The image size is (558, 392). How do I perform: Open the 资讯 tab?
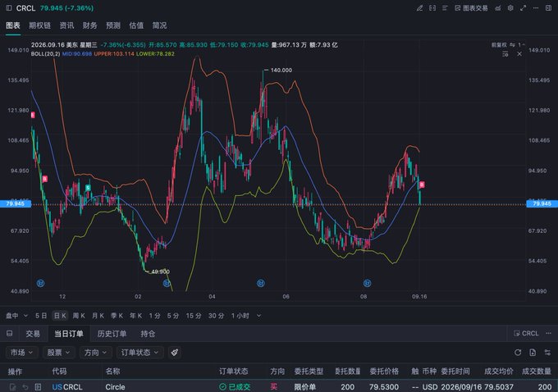coord(66,25)
